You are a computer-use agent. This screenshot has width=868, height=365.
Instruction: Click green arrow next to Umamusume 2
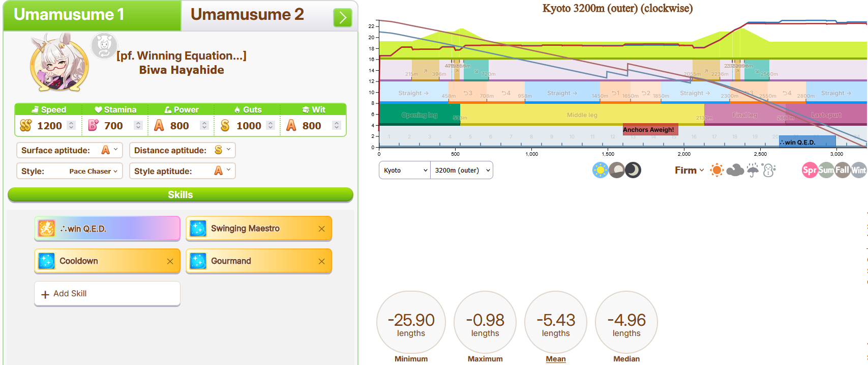343,18
